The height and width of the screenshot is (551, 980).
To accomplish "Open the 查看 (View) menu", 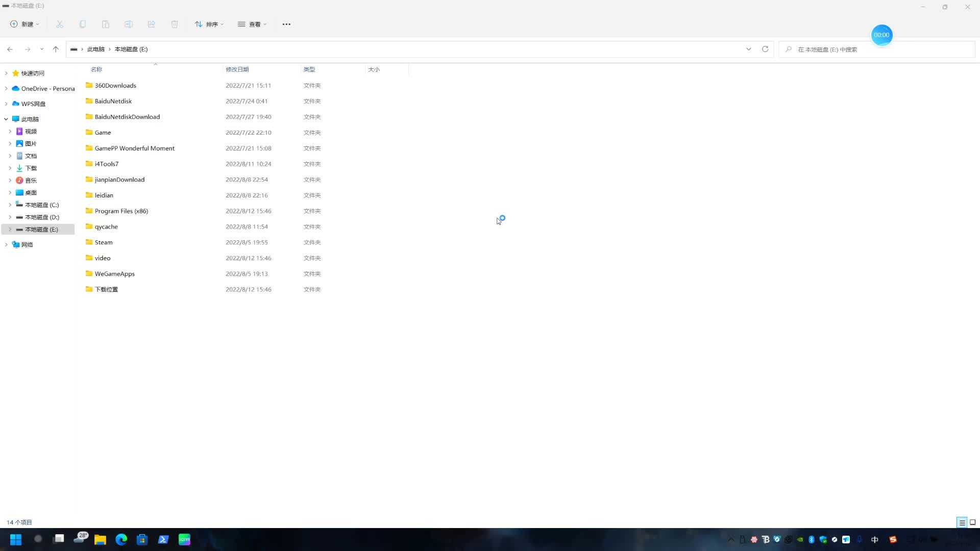I will (252, 24).
